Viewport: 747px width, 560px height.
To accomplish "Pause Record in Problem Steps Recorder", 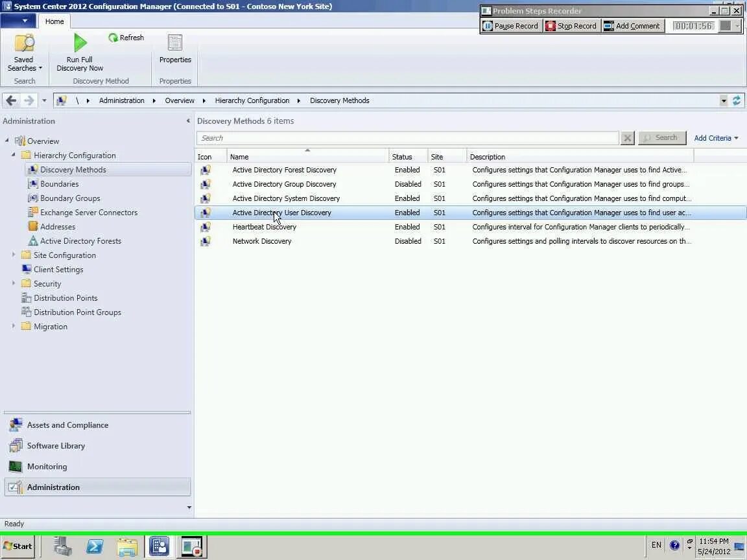I will coord(511,26).
